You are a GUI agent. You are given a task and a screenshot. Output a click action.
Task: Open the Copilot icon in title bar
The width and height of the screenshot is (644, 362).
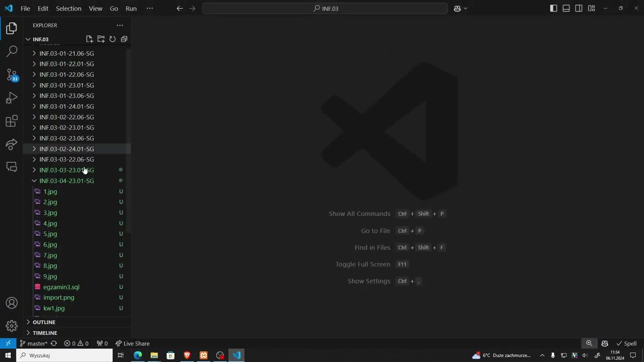click(x=457, y=9)
